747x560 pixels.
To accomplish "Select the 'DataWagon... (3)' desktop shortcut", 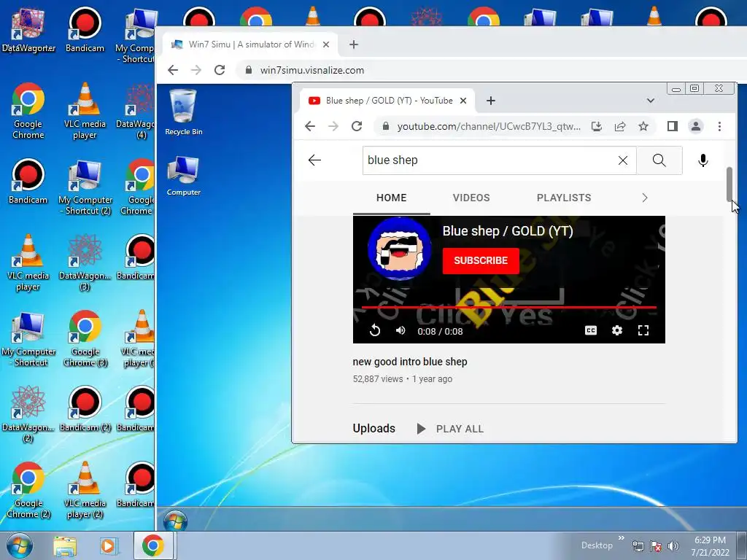I will (x=85, y=262).
